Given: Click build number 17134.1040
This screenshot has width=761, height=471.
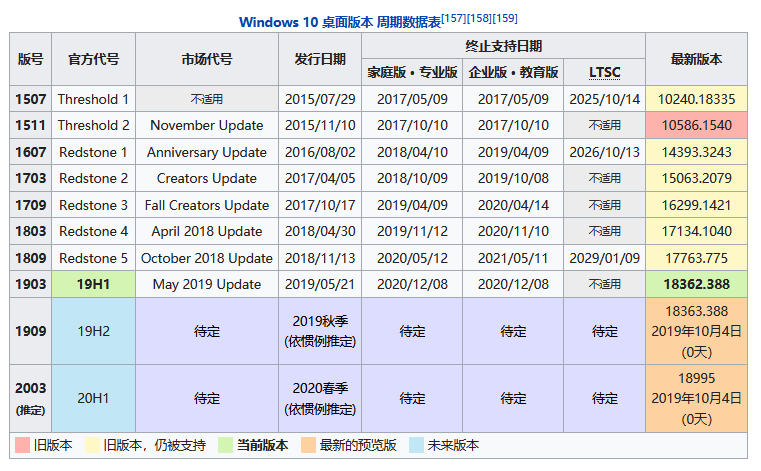Looking at the screenshot, I should (x=696, y=231).
